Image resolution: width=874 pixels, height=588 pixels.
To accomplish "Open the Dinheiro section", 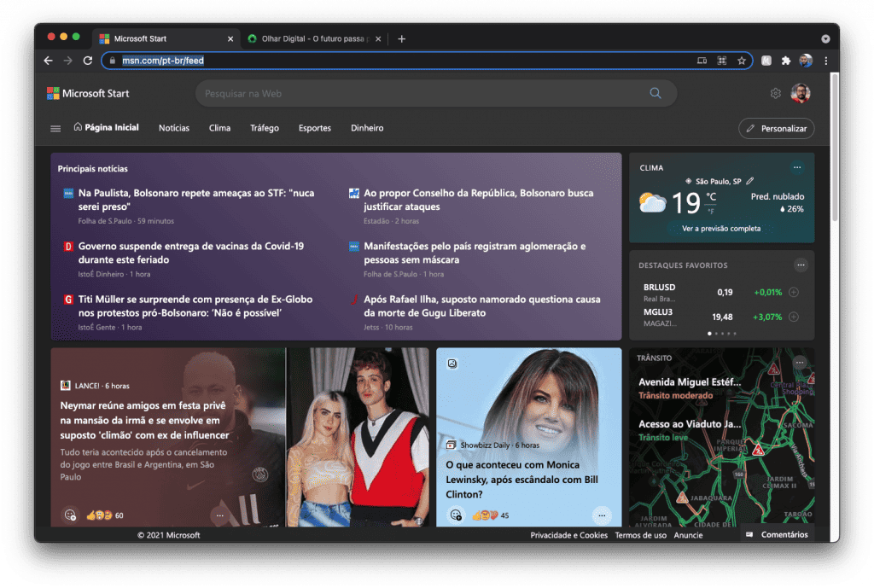I will click(367, 128).
